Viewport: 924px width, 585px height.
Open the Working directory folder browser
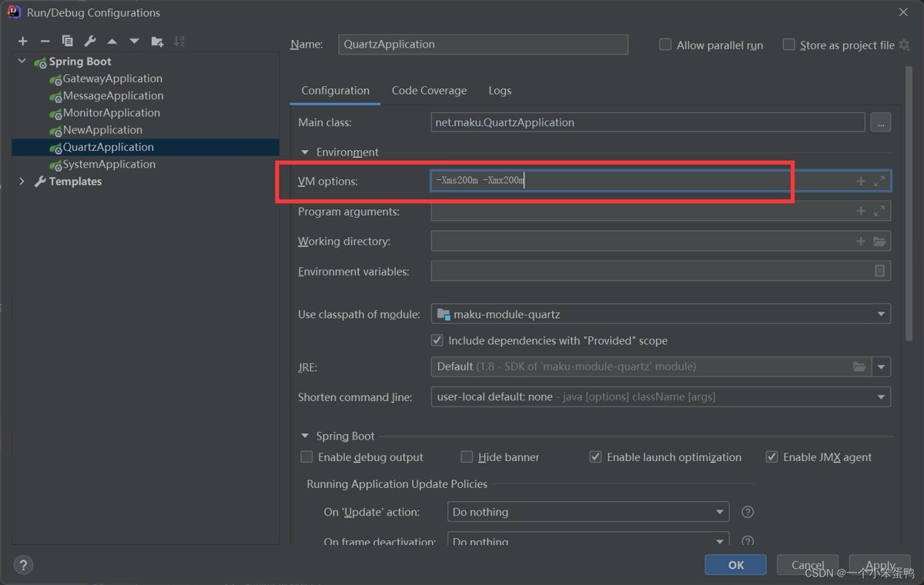point(879,242)
